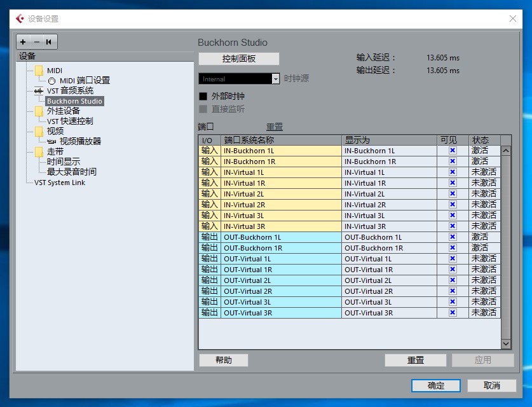Click the MIDI folder icon
The image size is (532, 407).
(39, 71)
